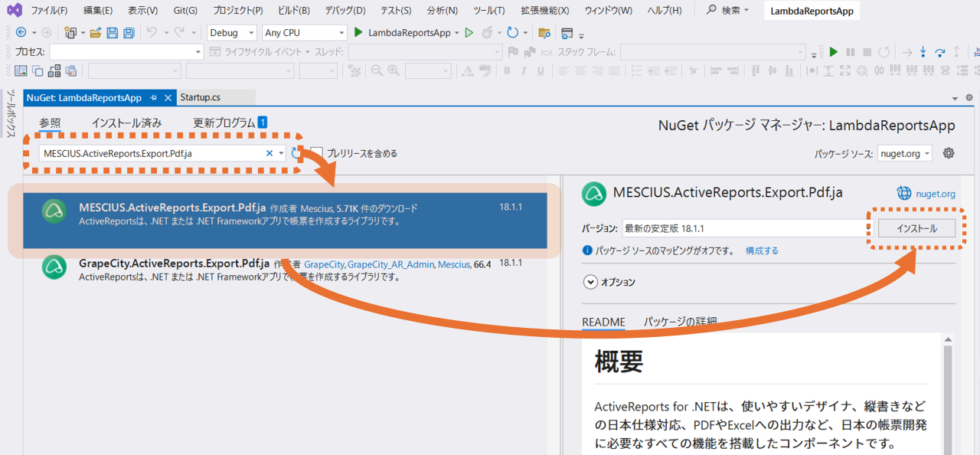
Task: Click the Undo icon
Action: pos(152,33)
